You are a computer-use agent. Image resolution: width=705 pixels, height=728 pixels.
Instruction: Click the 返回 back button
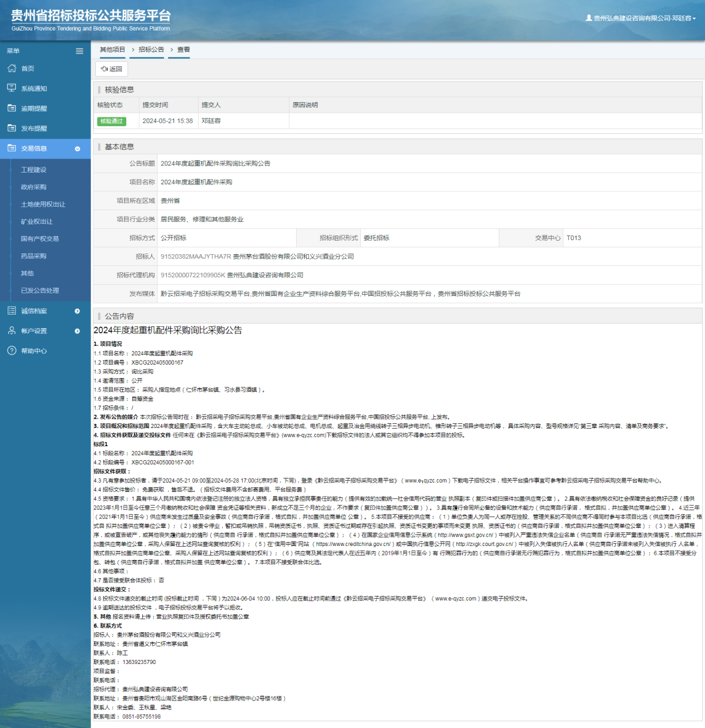tap(112, 69)
